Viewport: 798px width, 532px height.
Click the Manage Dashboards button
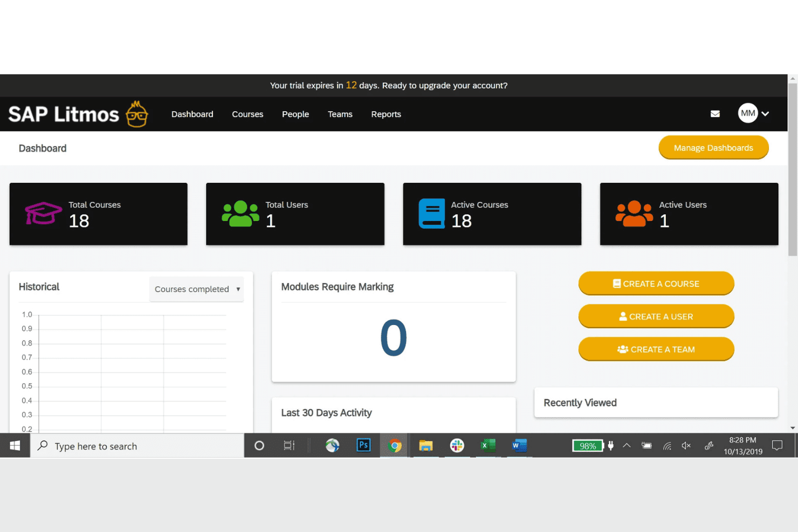(x=713, y=148)
